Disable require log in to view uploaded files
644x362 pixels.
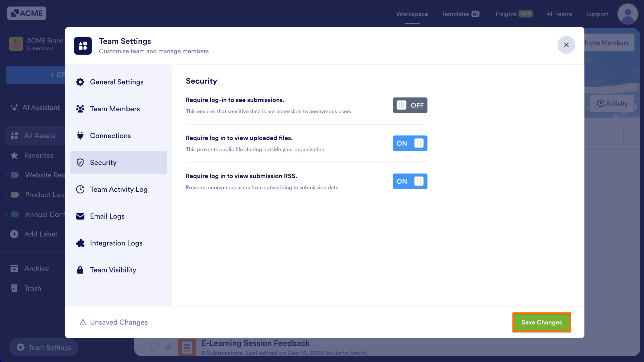pos(410,143)
